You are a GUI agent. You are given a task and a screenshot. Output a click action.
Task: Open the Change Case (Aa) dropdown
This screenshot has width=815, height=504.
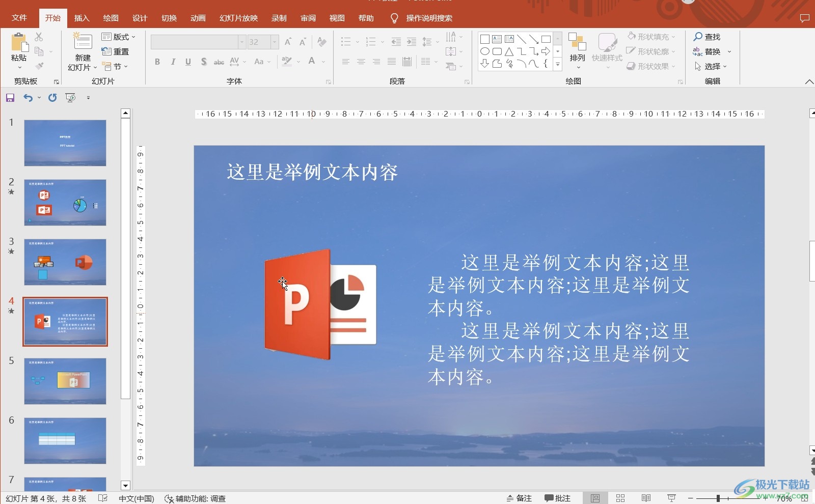(x=262, y=62)
